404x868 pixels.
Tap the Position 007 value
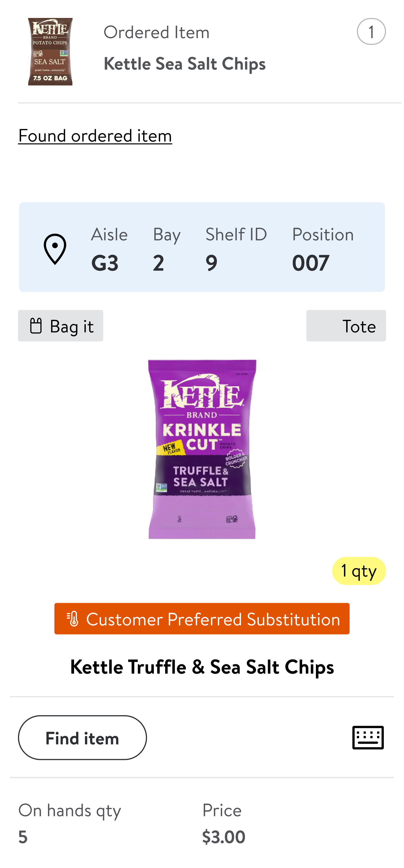(310, 263)
